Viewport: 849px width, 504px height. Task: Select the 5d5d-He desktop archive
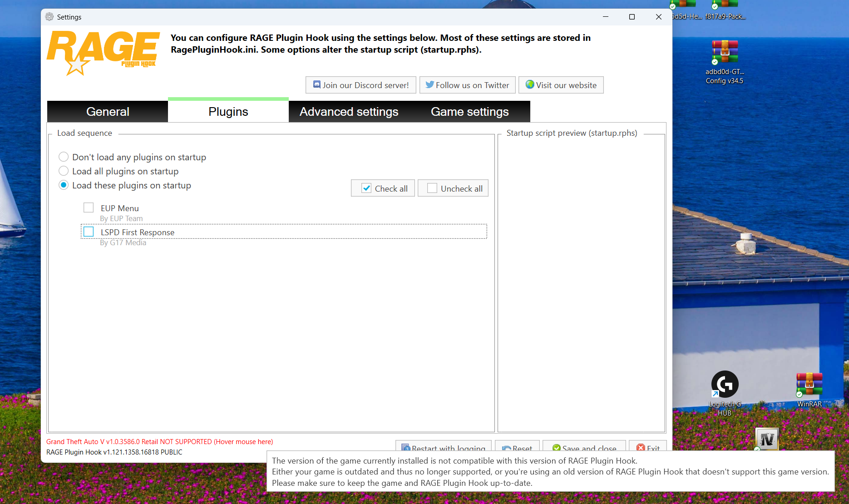[686, 10]
